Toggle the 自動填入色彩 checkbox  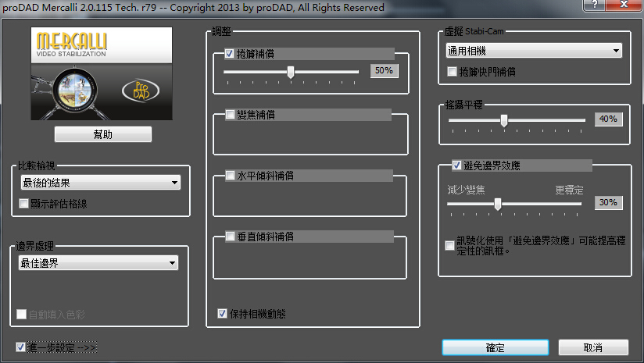pos(21,314)
